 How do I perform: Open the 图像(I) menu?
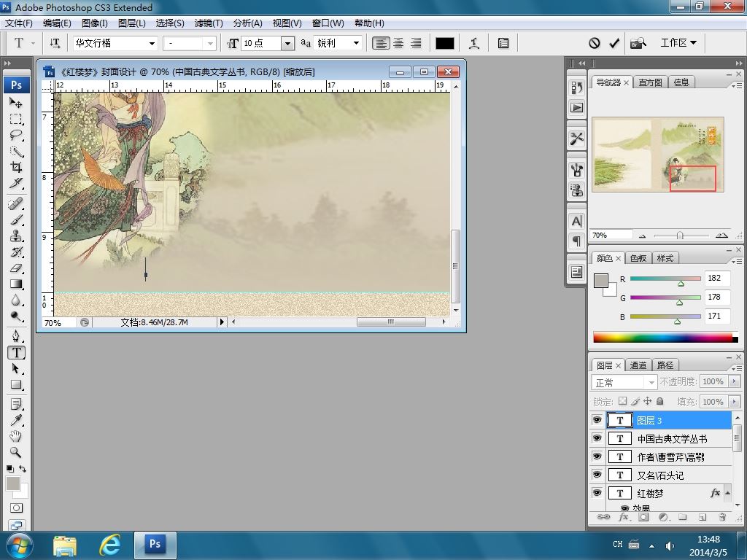pyautogui.click(x=94, y=23)
